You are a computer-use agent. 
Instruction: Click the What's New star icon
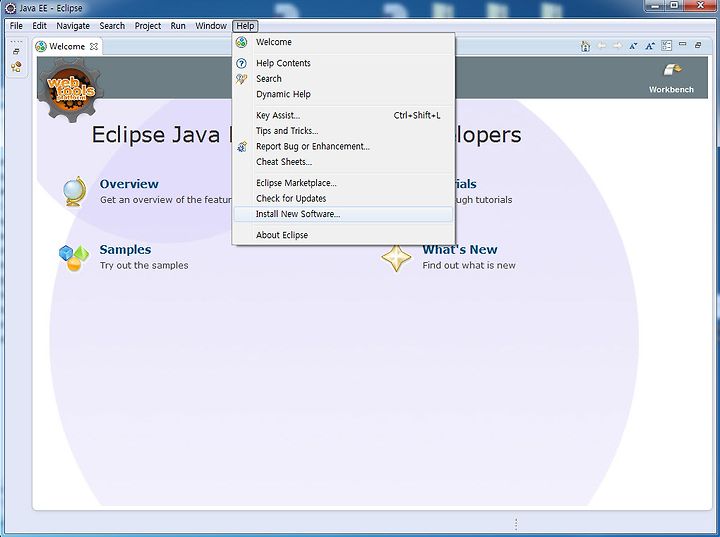[396, 258]
